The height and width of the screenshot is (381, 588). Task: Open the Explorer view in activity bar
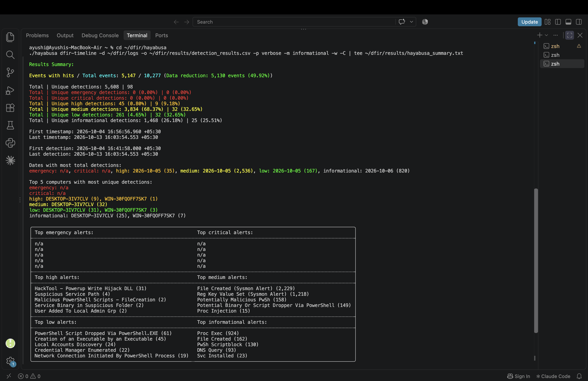[10, 37]
